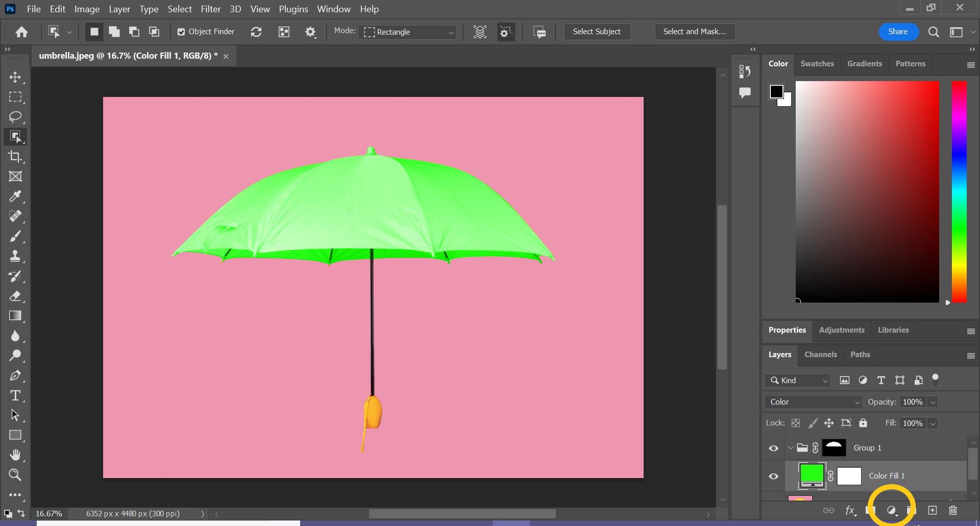Click the Select and Mask button

click(x=695, y=32)
